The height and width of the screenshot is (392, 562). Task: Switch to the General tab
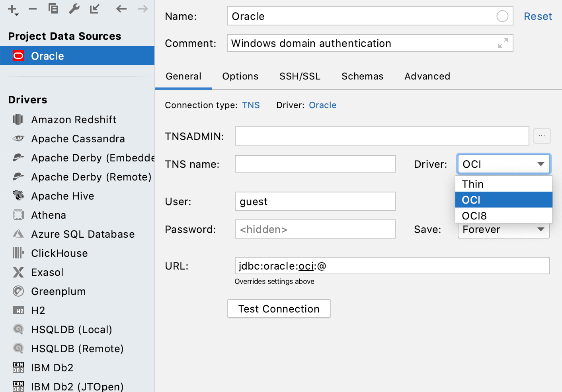183,76
